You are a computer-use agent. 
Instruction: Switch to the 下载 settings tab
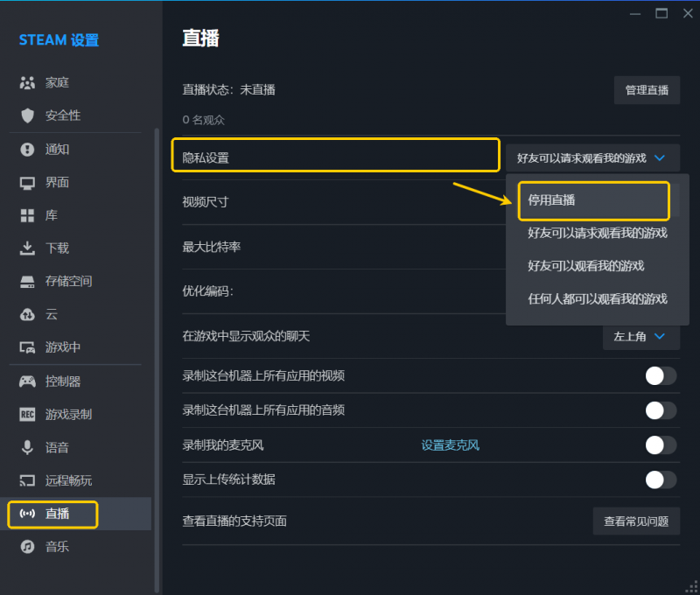(76, 248)
